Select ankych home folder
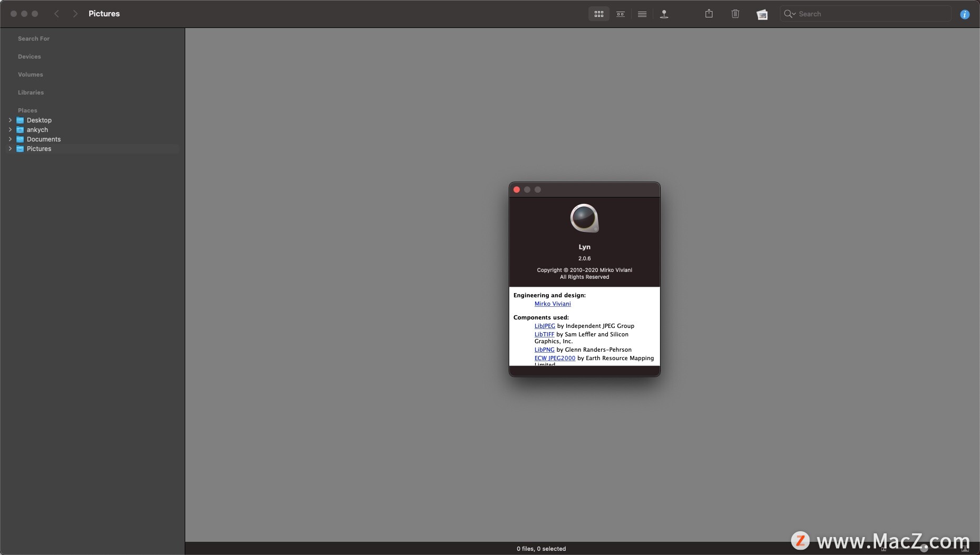 point(37,130)
